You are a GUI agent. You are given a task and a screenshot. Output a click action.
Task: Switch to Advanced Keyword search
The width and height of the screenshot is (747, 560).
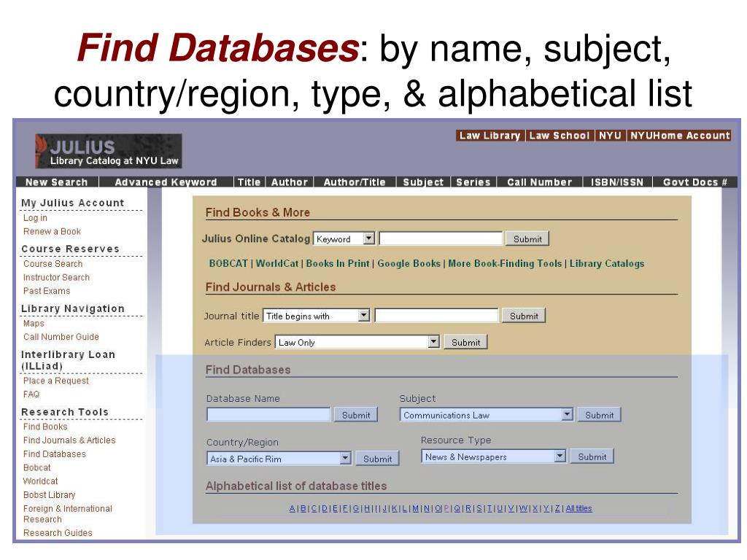[166, 182]
